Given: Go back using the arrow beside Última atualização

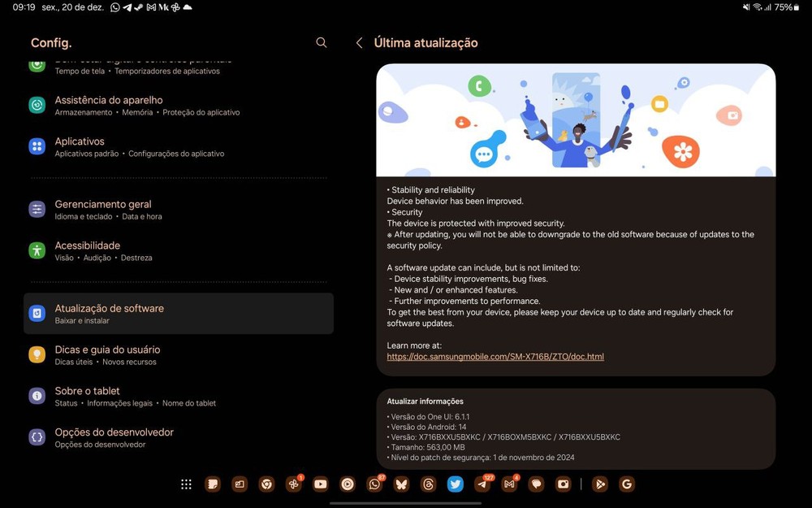Looking at the screenshot, I should click(359, 42).
